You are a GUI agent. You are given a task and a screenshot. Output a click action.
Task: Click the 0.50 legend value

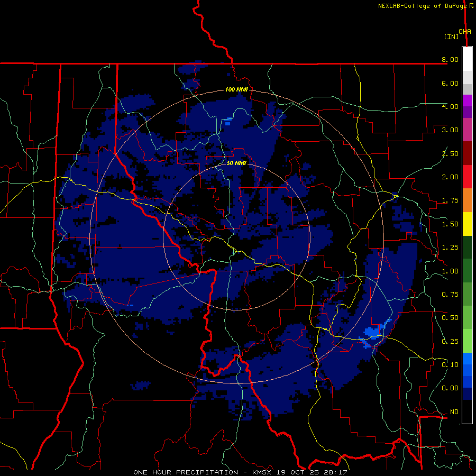(x=450, y=318)
